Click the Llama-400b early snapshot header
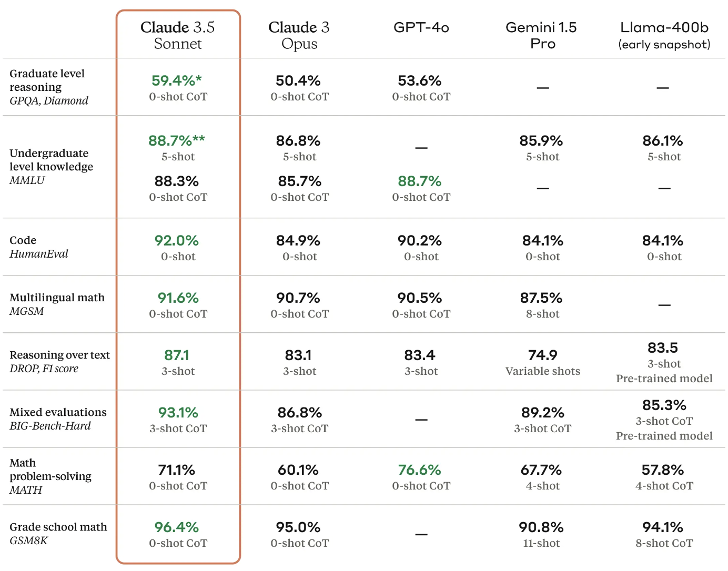 pyautogui.click(x=664, y=35)
